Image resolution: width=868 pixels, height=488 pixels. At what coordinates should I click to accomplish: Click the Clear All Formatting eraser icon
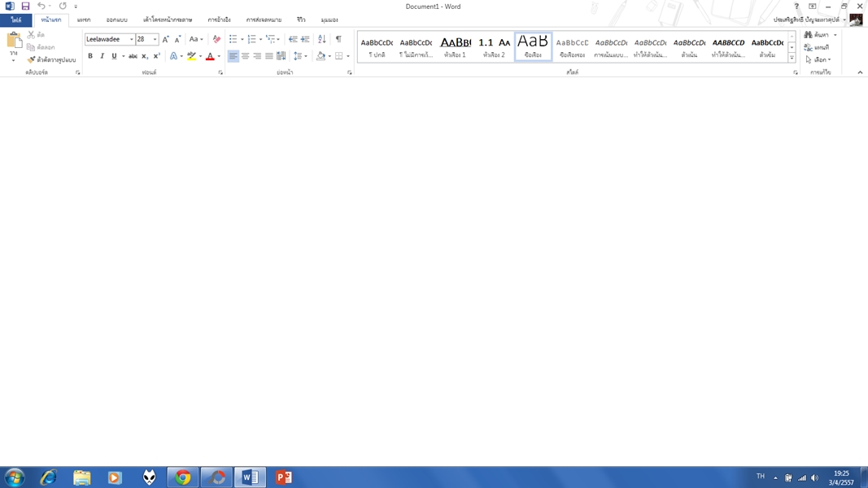pos(216,39)
